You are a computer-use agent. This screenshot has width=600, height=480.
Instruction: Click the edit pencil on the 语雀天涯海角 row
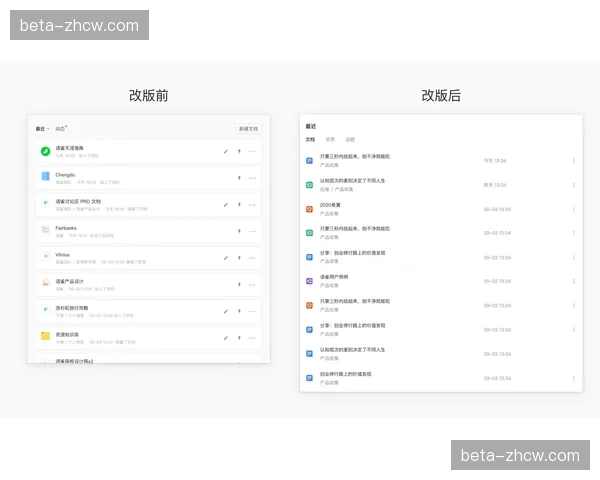(226, 152)
